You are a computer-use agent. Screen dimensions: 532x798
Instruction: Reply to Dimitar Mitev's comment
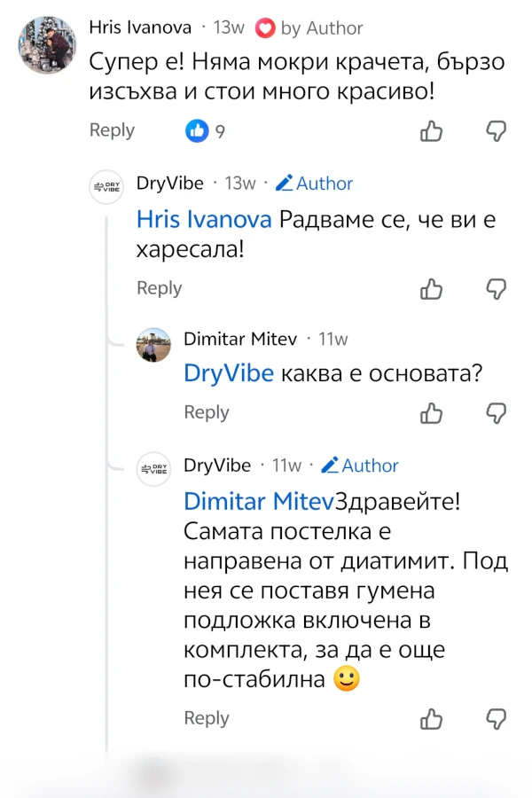(x=206, y=412)
